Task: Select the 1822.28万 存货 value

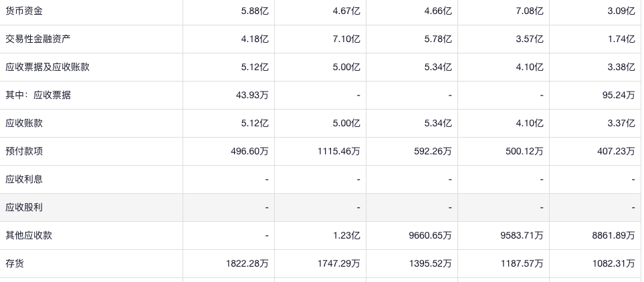Action: click(247, 263)
